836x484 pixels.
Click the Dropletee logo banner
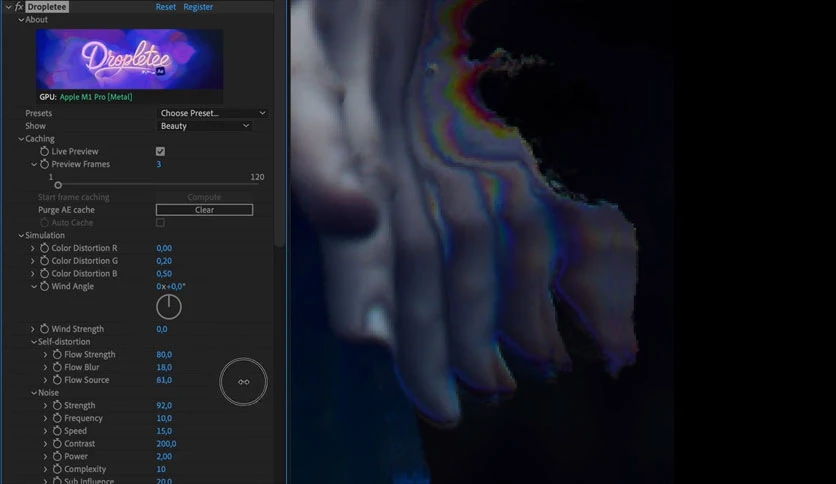[x=130, y=59]
